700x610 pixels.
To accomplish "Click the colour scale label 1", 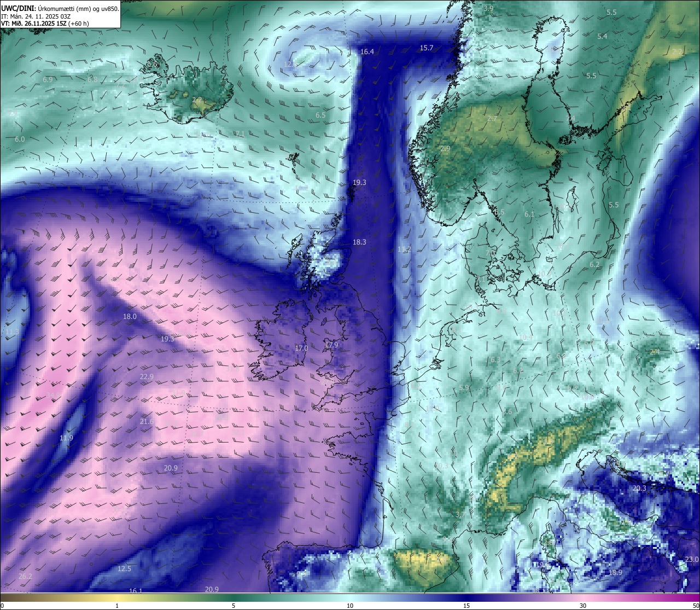I will tap(117, 606).
